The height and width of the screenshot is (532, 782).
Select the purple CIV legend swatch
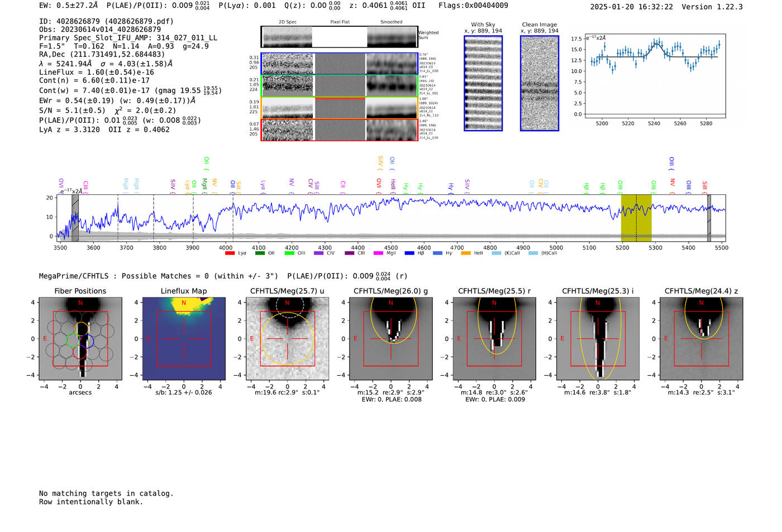click(319, 253)
